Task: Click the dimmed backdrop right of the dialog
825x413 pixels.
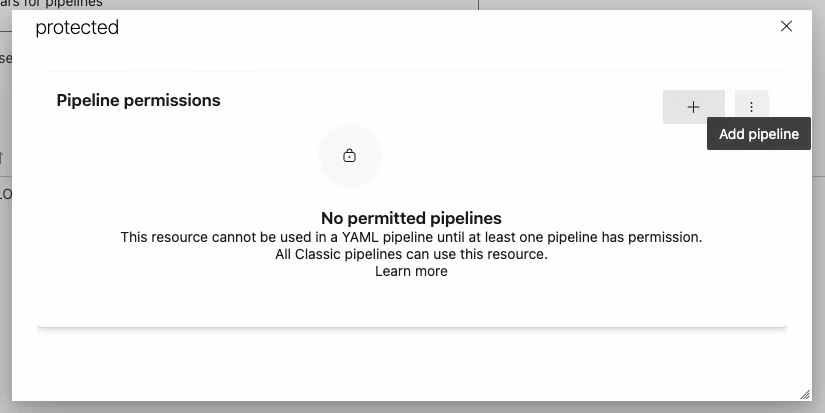Action: pos(818,250)
